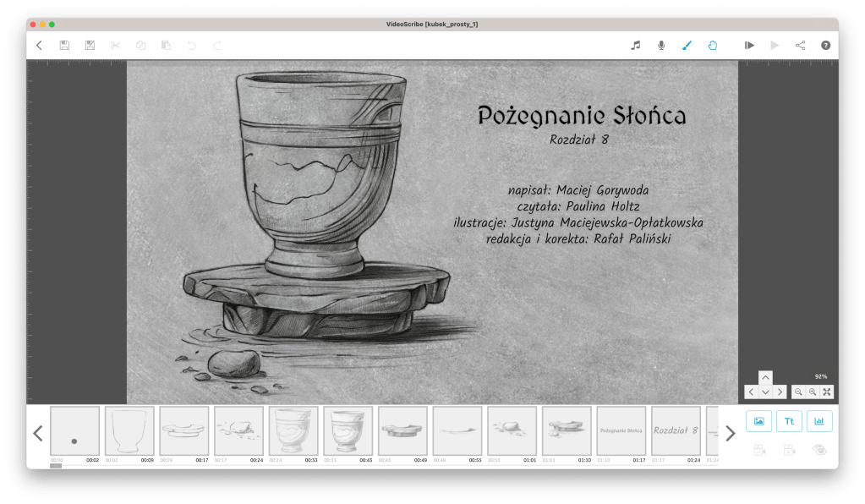Screen dimensions: 865x504
Task: Click the set camera position icon
Action: point(758,451)
